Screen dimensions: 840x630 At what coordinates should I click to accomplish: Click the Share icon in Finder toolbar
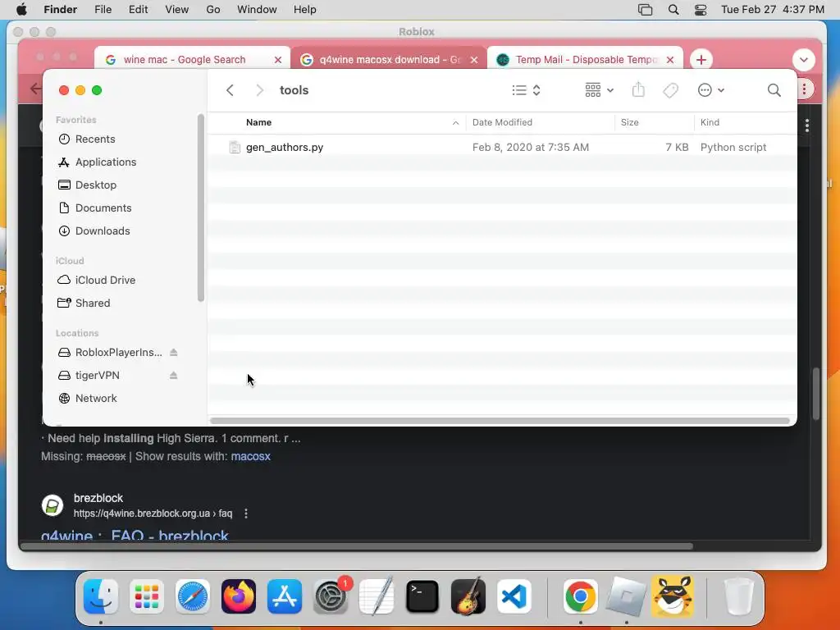(638, 89)
